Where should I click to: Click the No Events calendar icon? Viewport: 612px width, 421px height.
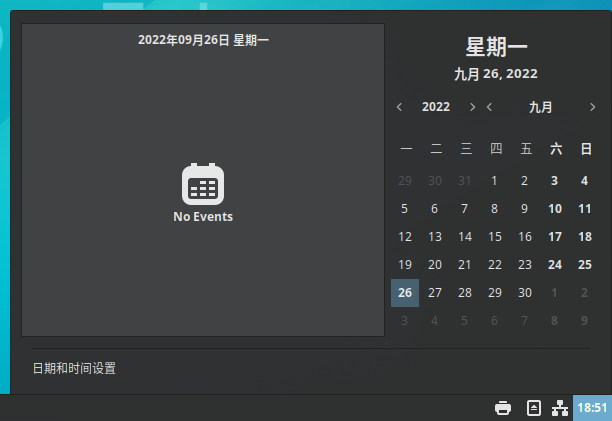click(203, 185)
